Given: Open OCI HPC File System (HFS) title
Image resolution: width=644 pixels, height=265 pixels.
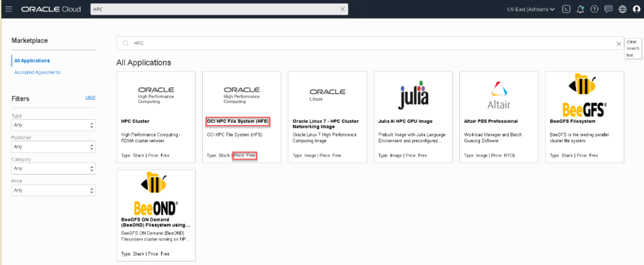Looking at the screenshot, I should [x=238, y=121].
